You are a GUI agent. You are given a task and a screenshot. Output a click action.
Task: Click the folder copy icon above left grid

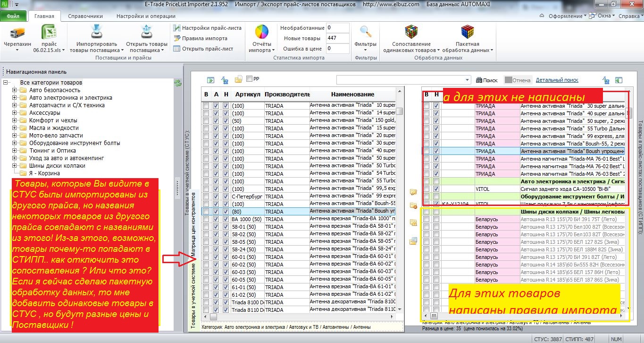coord(239,79)
